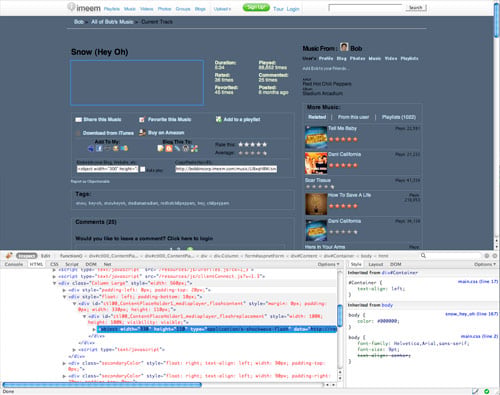
Task: Click the All of Bob's Music breadcrumb
Action: (112, 22)
